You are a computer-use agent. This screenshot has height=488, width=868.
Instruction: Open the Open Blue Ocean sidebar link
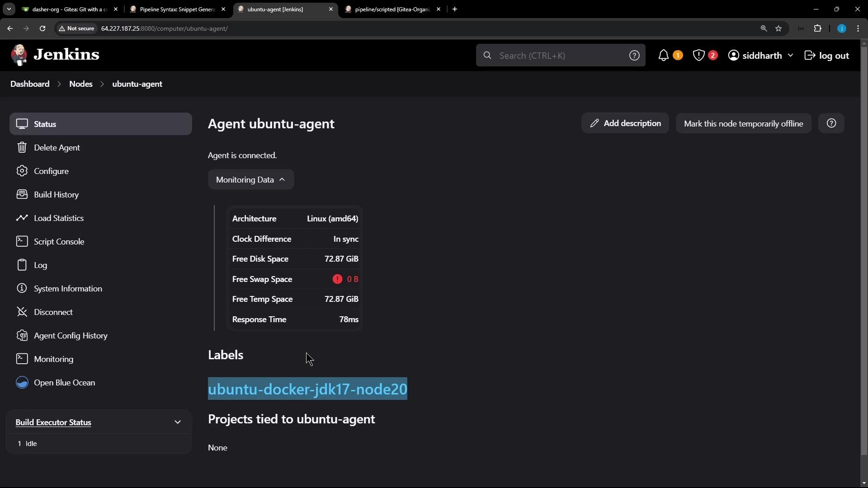click(x=101, y=382)
